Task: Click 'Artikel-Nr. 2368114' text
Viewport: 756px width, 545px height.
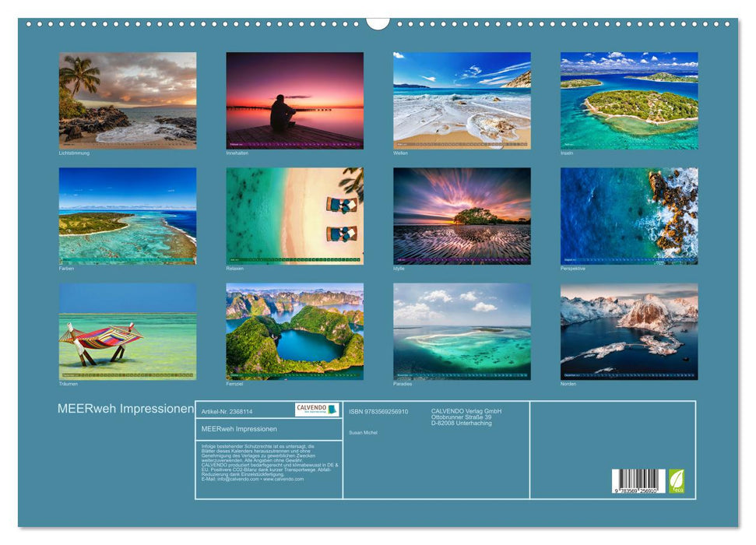Action: 227,411
